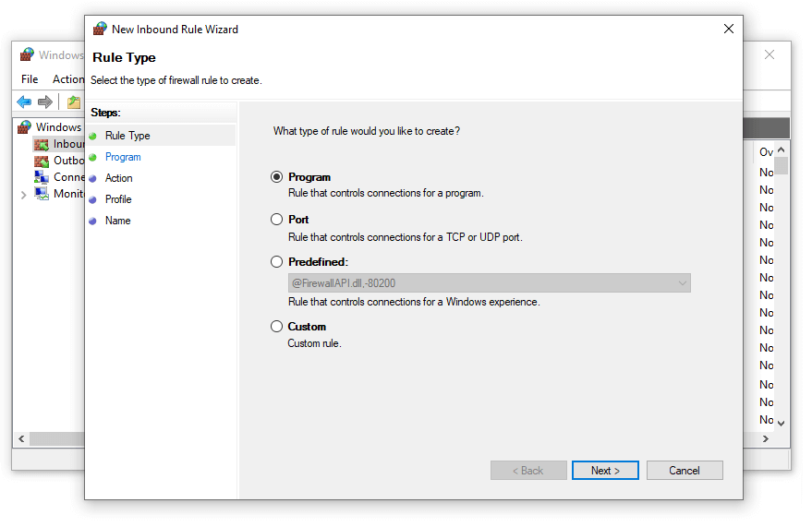Select the Monitoring tree icon

[x=42, y=194]
